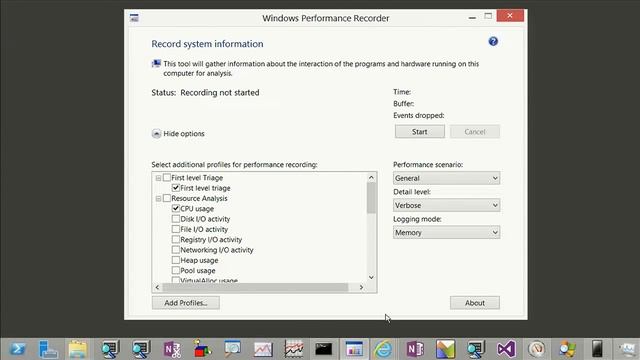Select the active Performance Recorder taskbar icon
This screenshot has width=640, height=360.
[354, 349]
